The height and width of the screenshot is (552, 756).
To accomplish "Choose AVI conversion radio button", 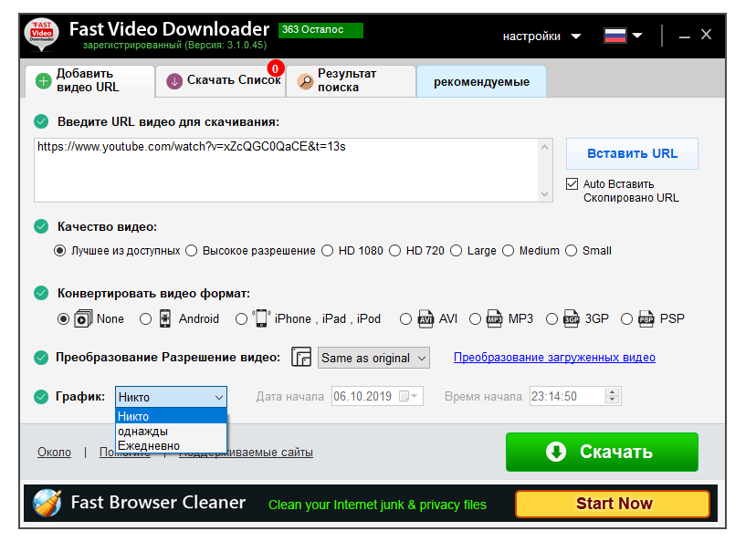I will coord(406,319).
